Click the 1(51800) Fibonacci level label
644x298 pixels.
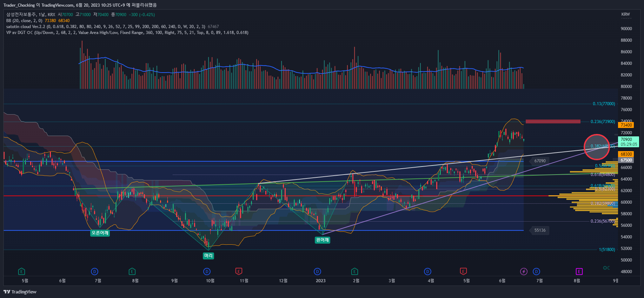point(607,250)
